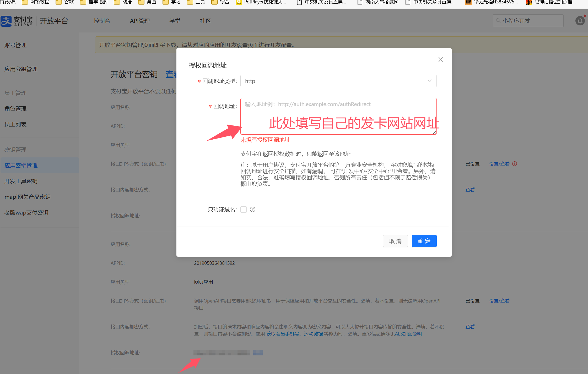Click the search magnifier icon
This screenshot has height=374, width=588.
pos(498,21)
